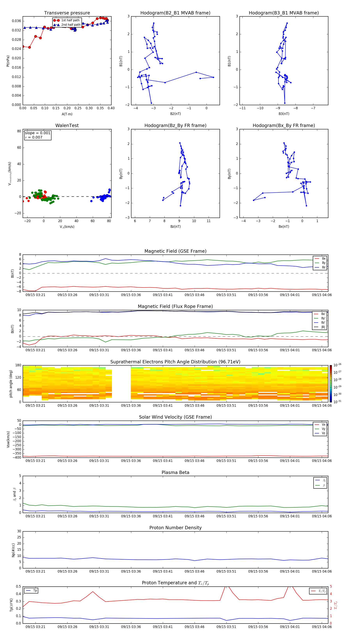Select the Bz legend entry in GSE plot
Viewport: 351px width, 644px height.
(320, 267)
